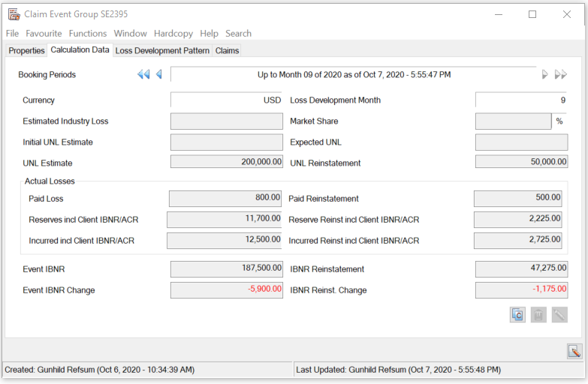Select the Booking Periods date display field

(354, 75)
